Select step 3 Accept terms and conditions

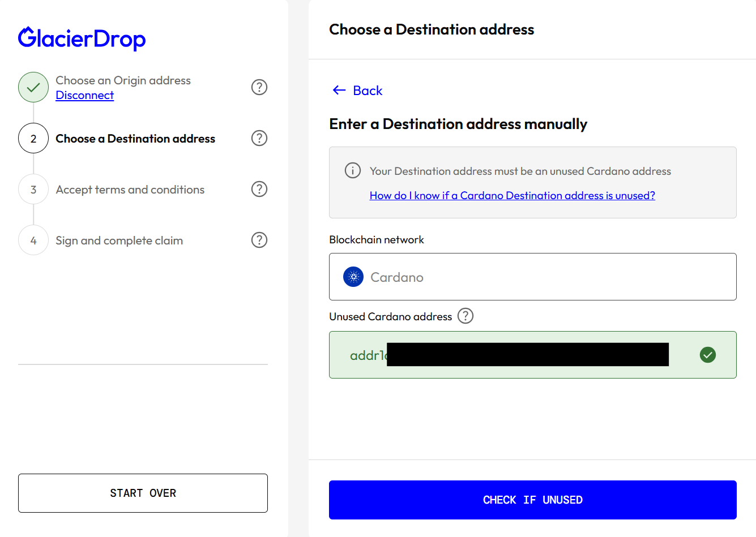click(130, 190)
